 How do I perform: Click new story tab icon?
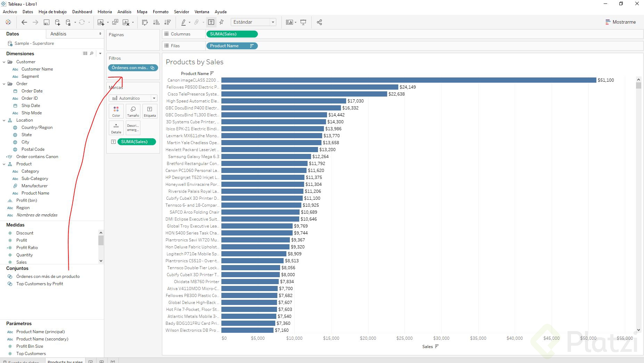113,362
